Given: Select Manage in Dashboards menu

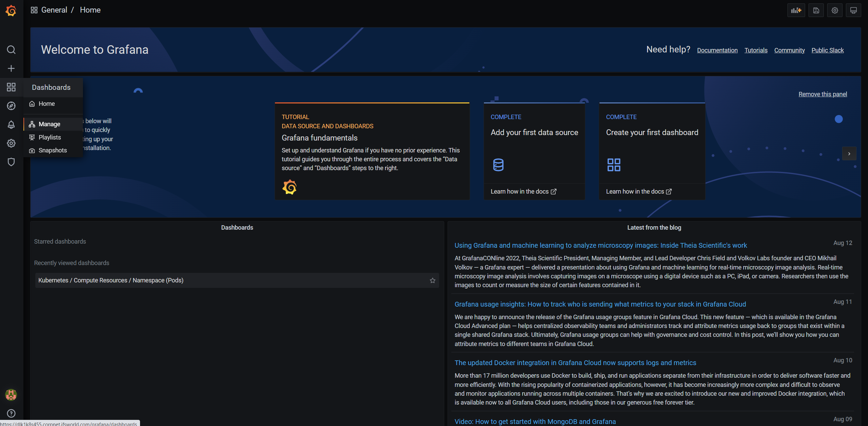Looking at the screenshot, I should click(49, 124).
